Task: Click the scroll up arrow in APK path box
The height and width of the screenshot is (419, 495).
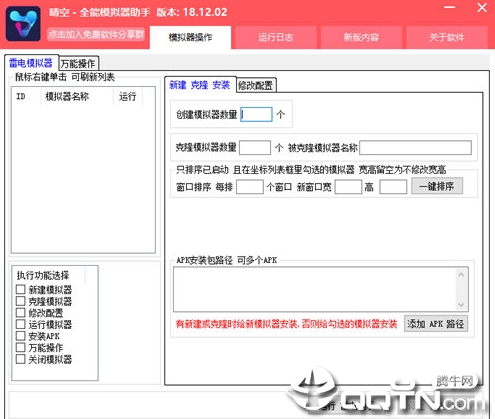Action: click(x=461, y=275)
